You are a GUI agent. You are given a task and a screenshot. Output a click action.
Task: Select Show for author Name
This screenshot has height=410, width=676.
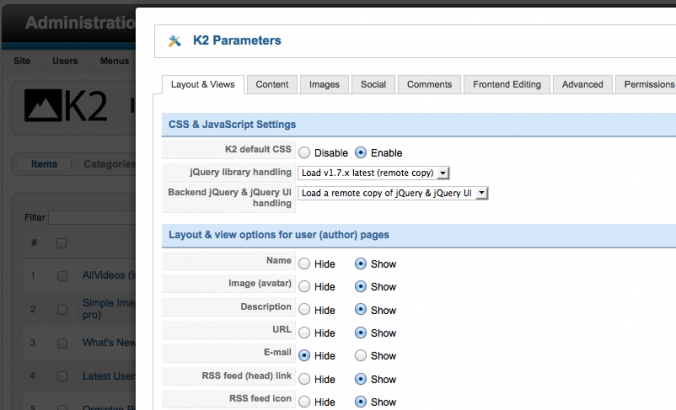click(x=361, y=263)
